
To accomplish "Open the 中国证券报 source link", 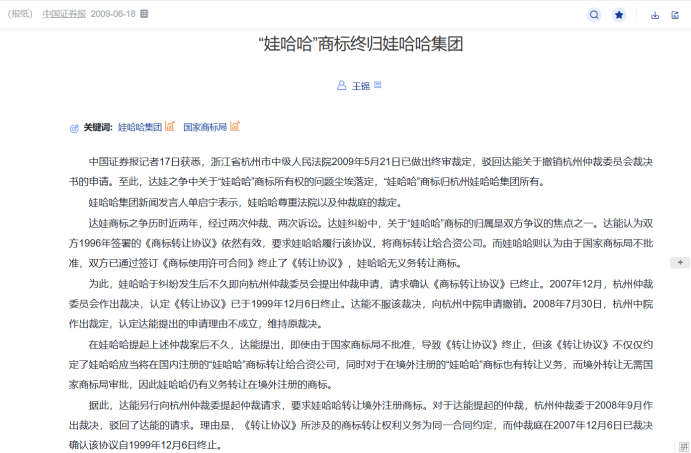I will [x=64, y=14].
